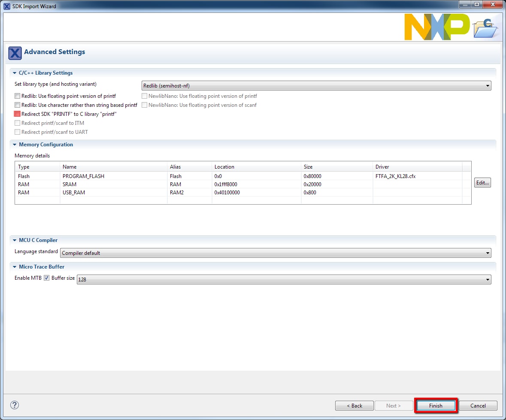Uncheck the Enable MTB checkbox
506x420 pixels.
click(47, 278)
